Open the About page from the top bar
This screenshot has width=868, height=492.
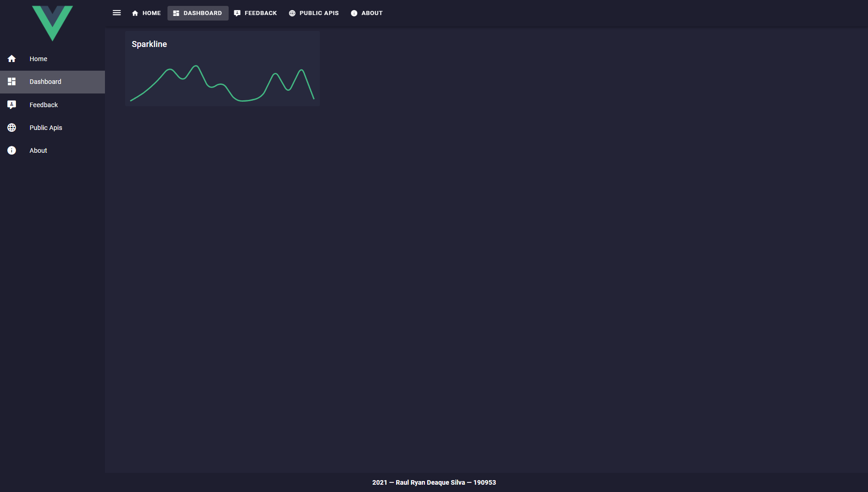tap(367, 13)
